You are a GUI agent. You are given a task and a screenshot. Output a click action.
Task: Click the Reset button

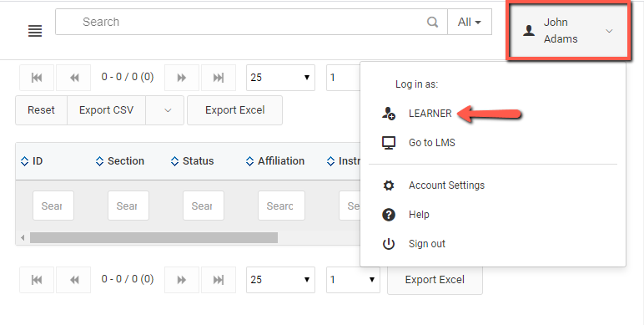[x=41, y=110]
